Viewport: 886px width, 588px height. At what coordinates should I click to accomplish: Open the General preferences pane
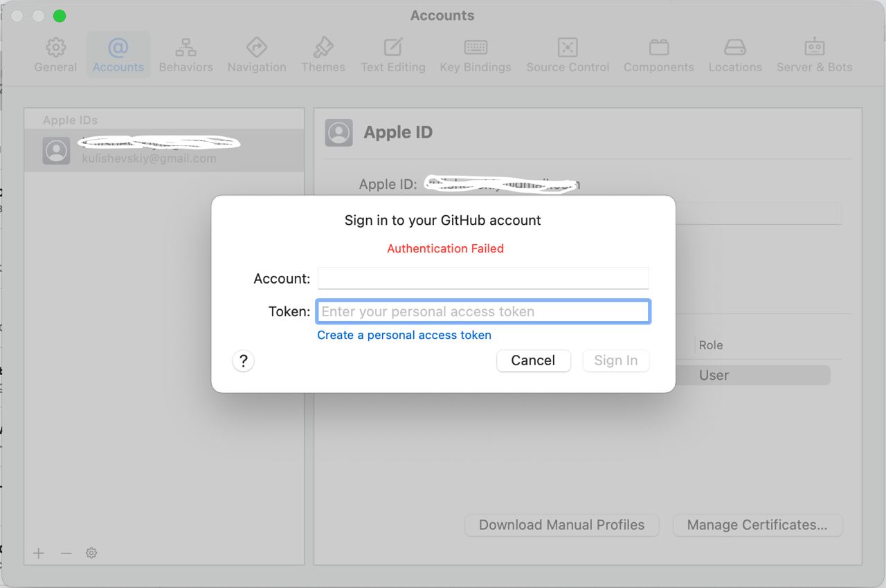[x=55, y=55]
